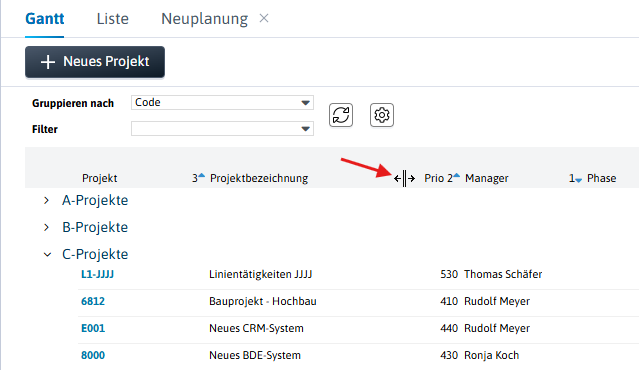Close the Neuplanung tab with X

(264, 18)
